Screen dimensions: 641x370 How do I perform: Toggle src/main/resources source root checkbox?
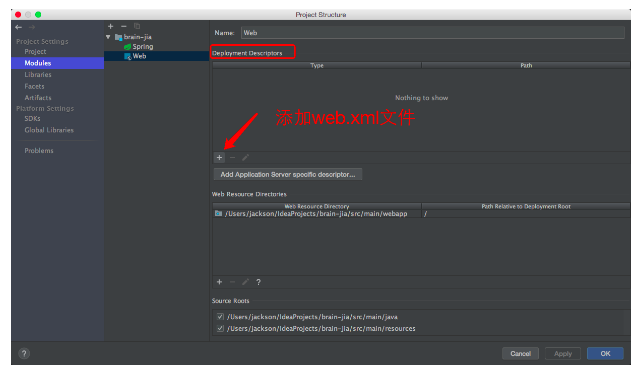coord(220,328)
